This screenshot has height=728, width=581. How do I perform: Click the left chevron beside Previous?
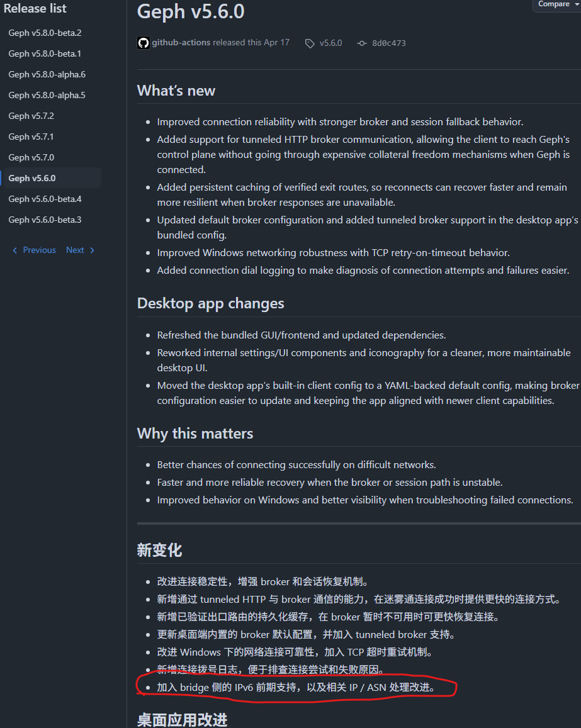pos(15,250)
